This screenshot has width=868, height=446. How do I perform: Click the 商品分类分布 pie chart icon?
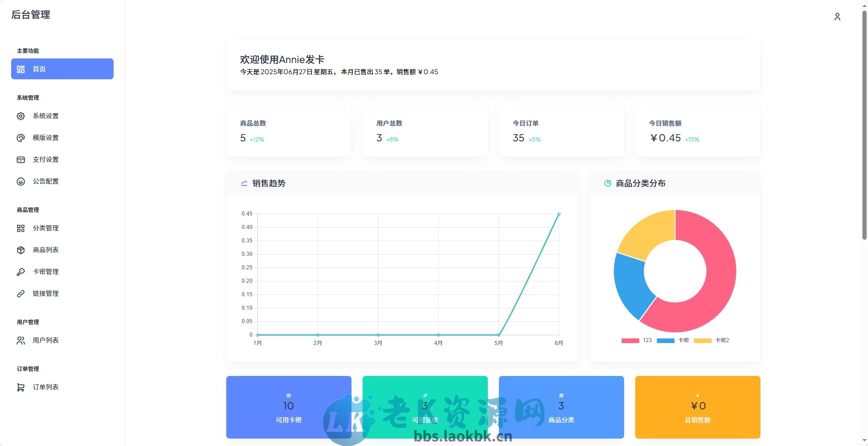coord(608,183)
